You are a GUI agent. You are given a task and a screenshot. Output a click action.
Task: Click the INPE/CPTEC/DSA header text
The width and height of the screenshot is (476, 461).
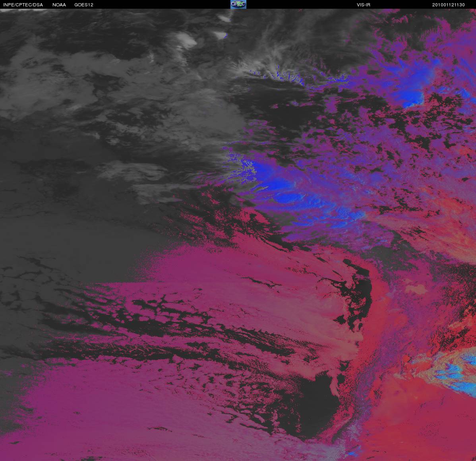point(23,5)
